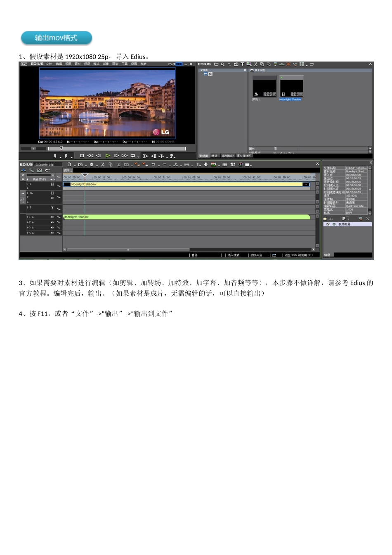Click the Rewind button in player

(x=90, y=156)
